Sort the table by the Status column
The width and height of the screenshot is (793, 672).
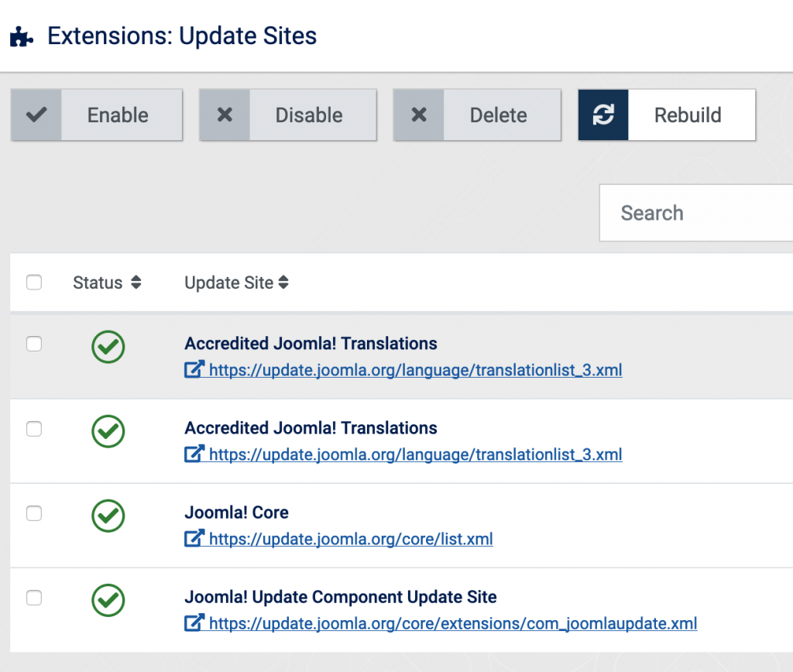(x=107, y=282)
